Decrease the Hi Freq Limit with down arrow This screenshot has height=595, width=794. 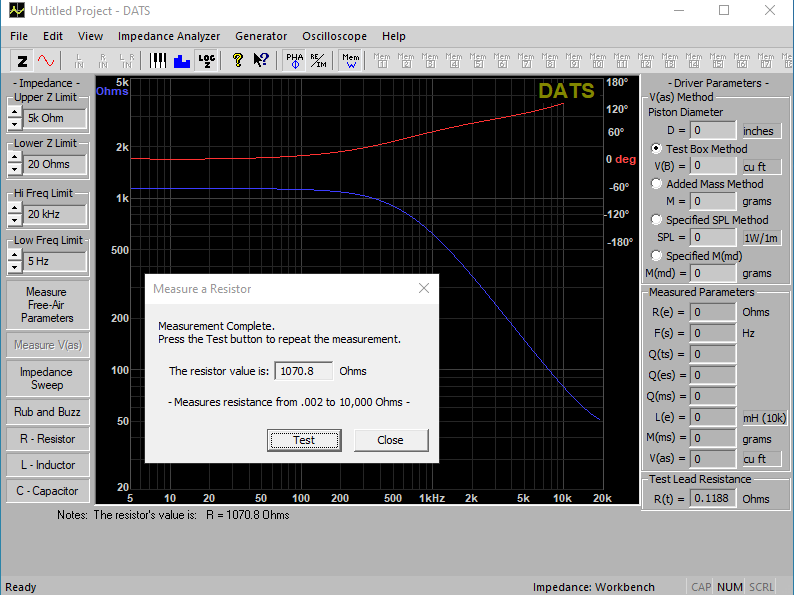tap(15, 220)
